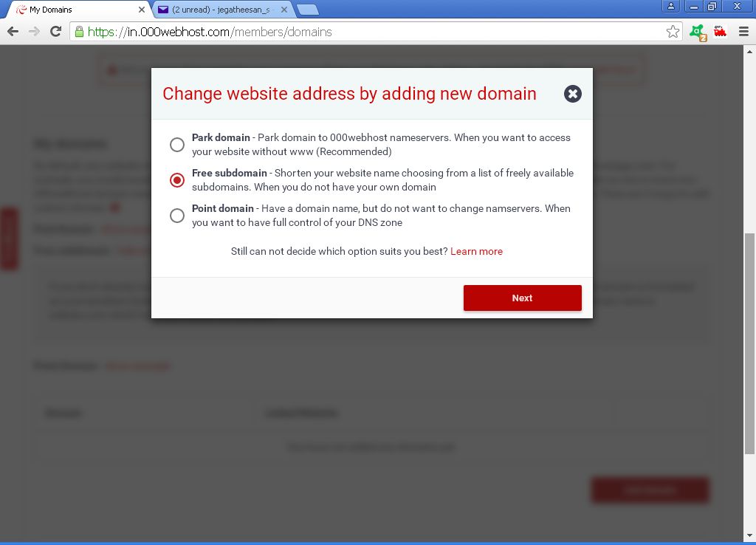Click the green extension icon in toolbar
This screenshot has width=756, height=545.
698,32
